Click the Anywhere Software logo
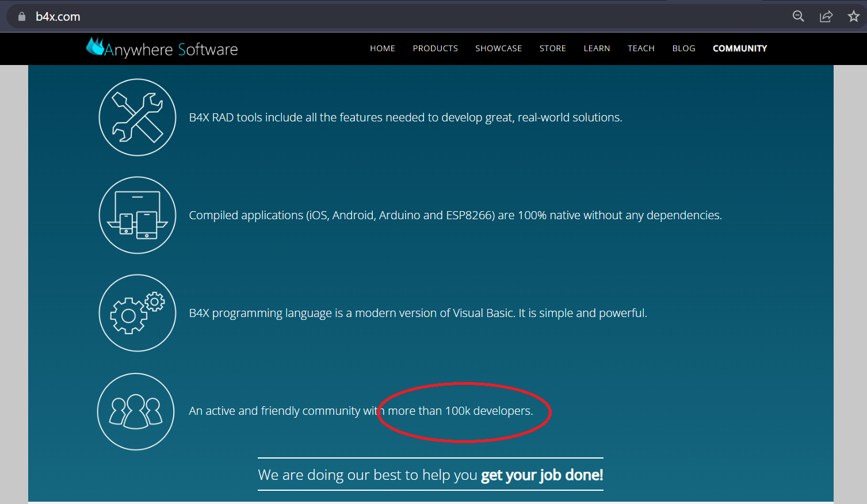Screen dimensions: 867x504 click(162, 48)
